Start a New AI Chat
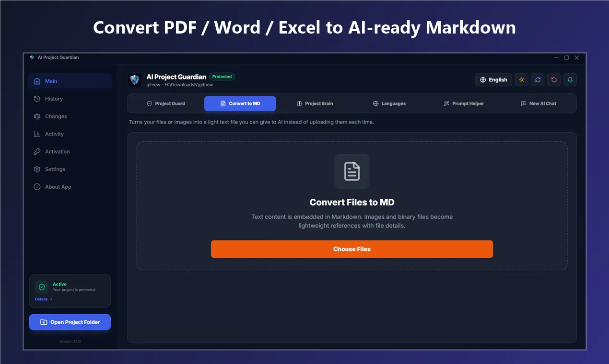 pyautogui.click(x=539, y=103)
